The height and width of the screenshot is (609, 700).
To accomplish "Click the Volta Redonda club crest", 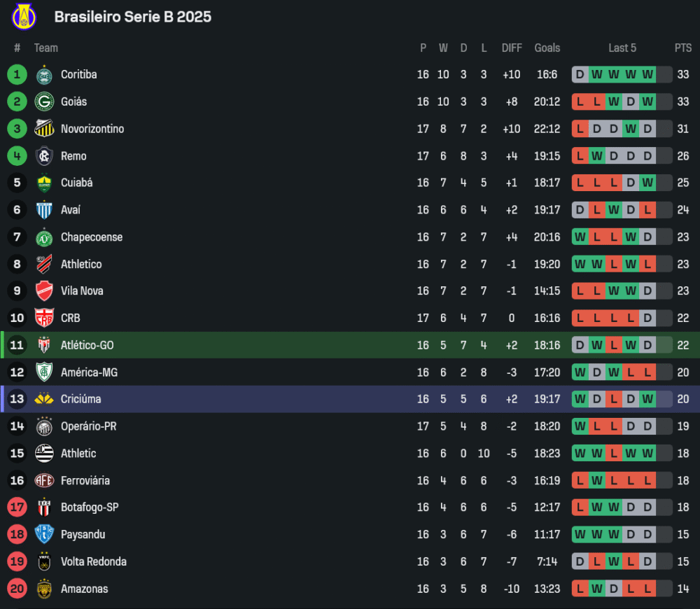I will click(x=44, y=561).
